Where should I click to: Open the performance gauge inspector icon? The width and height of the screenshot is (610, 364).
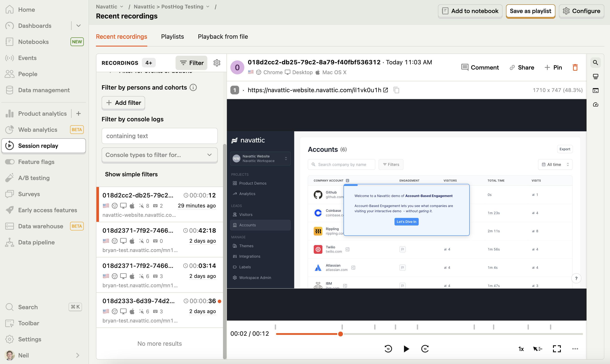pyautogui.click(x=595, y=105)
